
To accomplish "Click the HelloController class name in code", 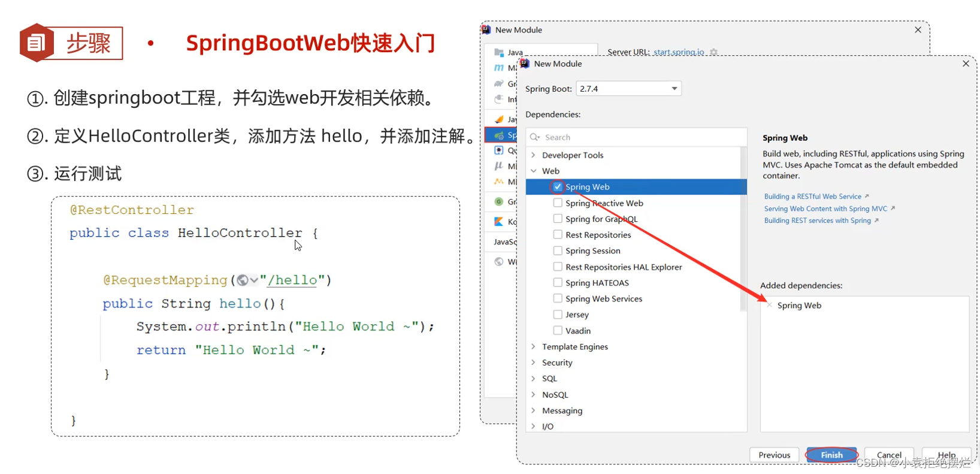I will pos(240,233).
